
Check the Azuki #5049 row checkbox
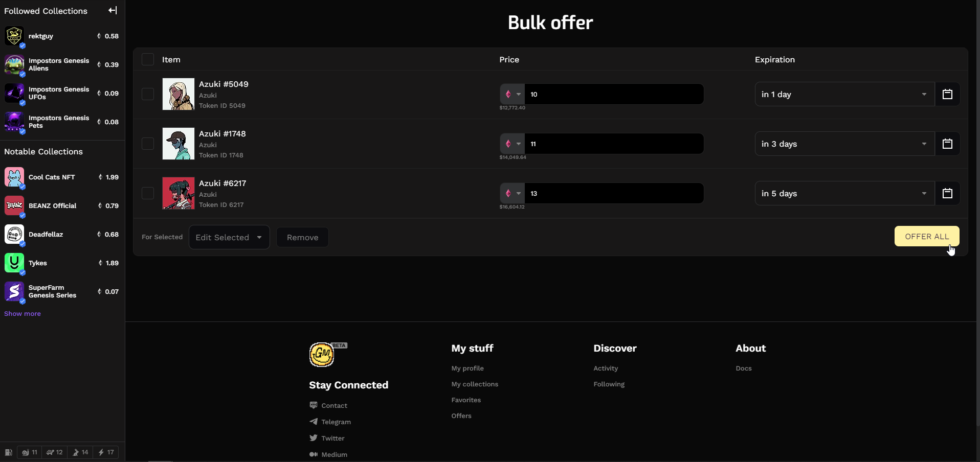point(148,94)
